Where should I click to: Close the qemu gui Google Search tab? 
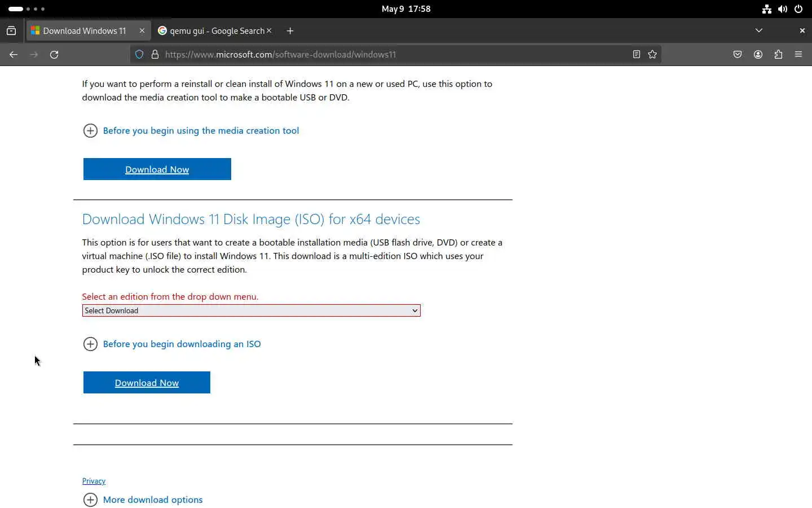tap(269, 31)
